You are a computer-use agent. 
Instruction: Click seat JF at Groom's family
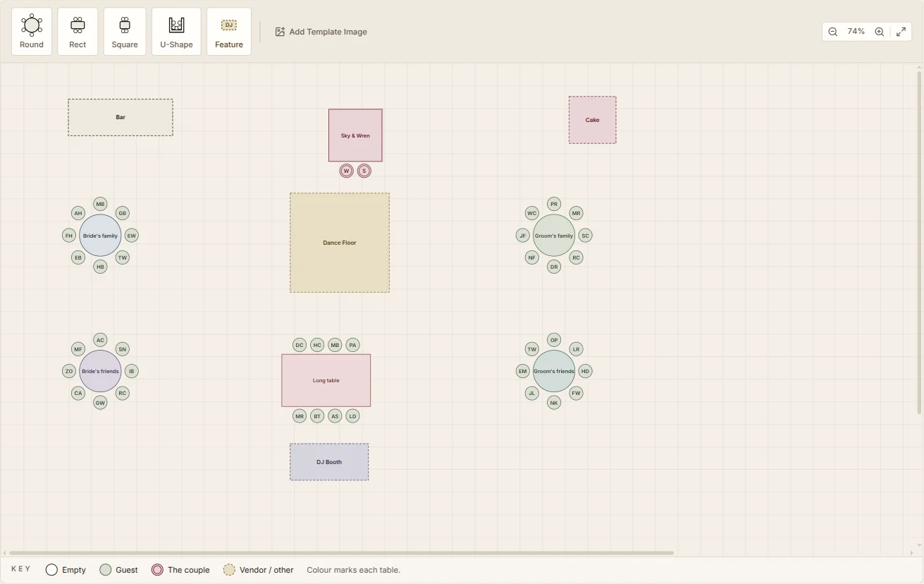pos(523,236)
